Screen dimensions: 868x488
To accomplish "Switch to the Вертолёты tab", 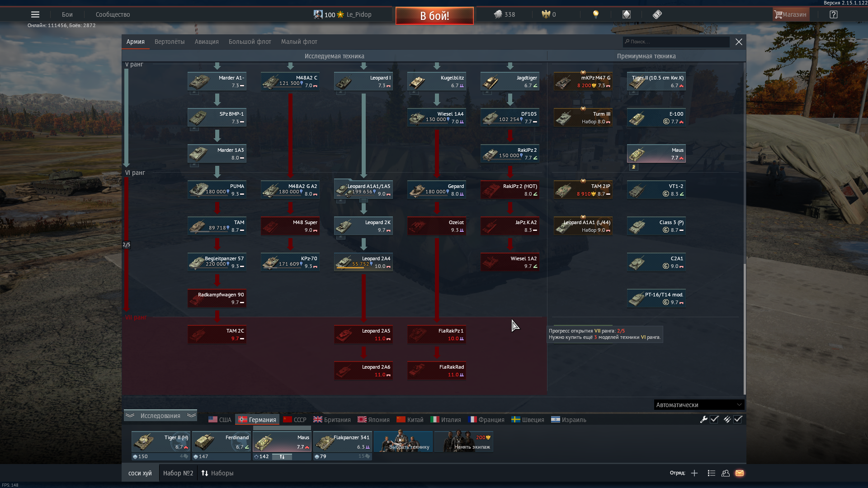I will (x=170, y=42).
